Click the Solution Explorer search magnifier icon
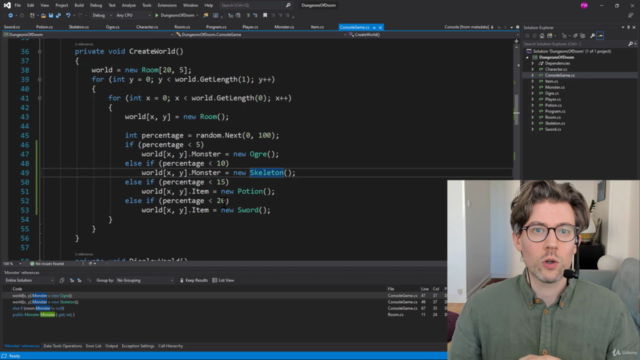 pyautogui.click(x=630, y=44)
